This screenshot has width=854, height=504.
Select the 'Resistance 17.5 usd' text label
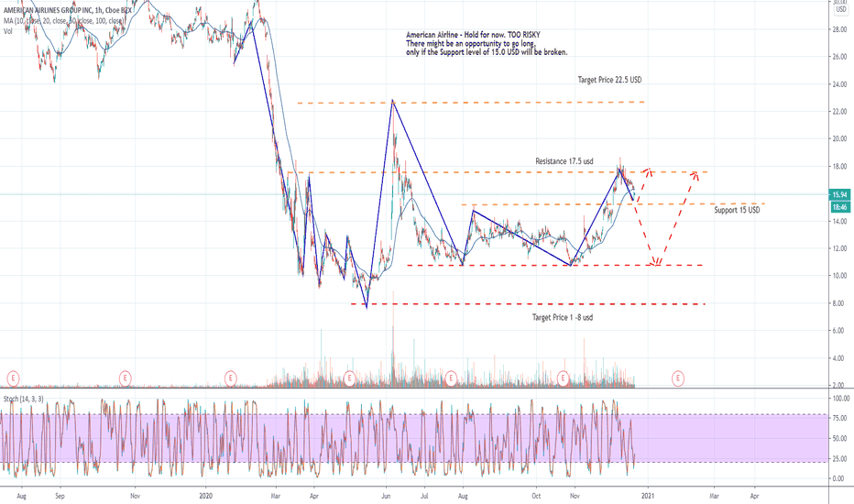tap(564, 161)
